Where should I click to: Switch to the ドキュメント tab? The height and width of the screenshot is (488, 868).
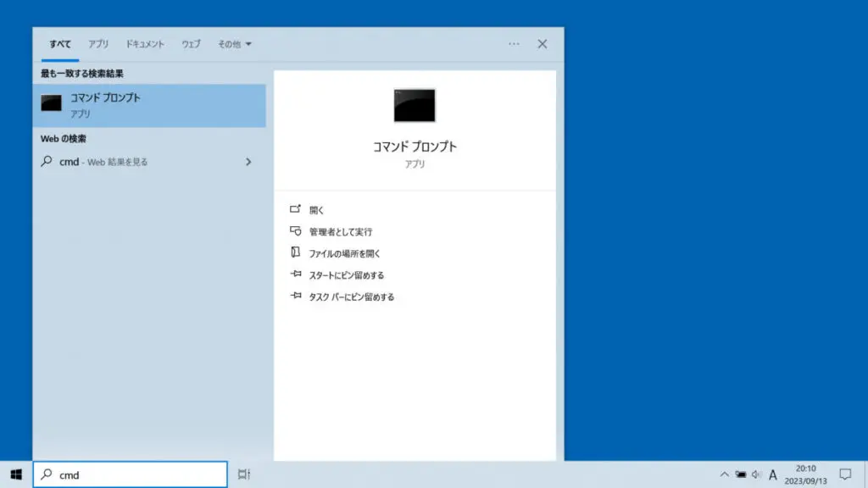pos(144,44)
